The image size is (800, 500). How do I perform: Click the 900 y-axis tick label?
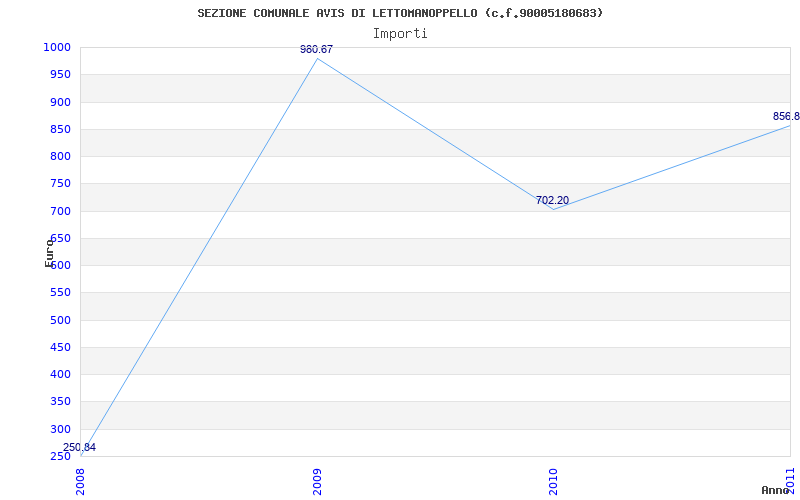point(60,102)
